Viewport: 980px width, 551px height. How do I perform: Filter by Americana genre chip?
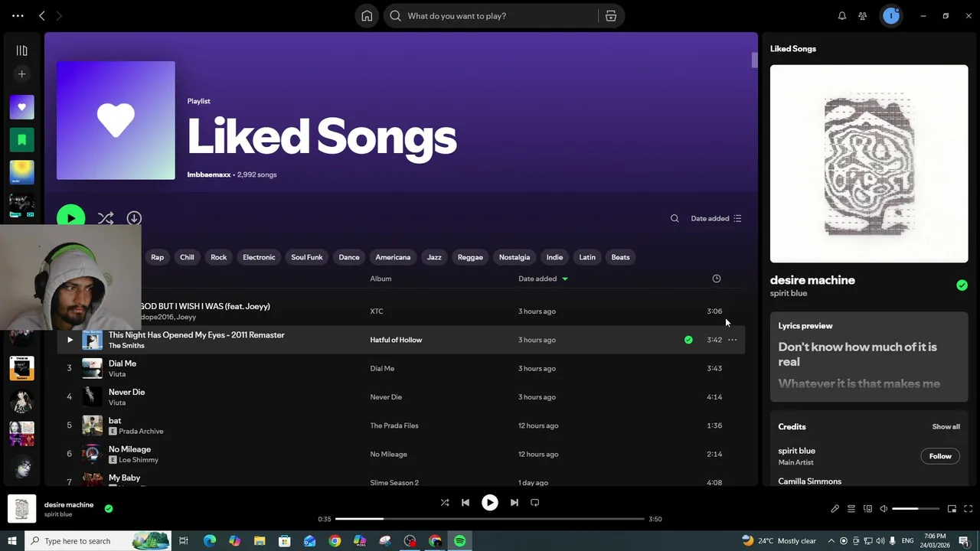393,257
